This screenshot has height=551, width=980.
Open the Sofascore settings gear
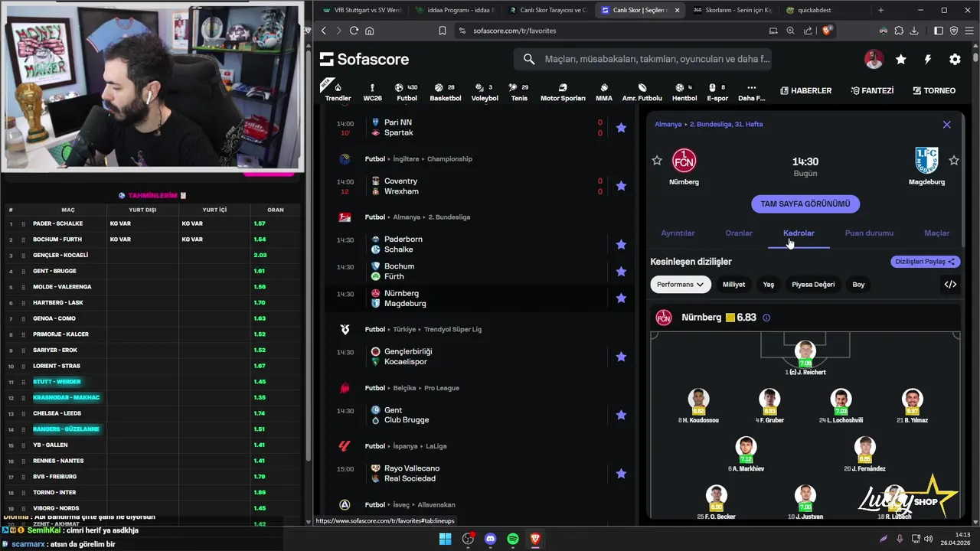coord(955,59)
